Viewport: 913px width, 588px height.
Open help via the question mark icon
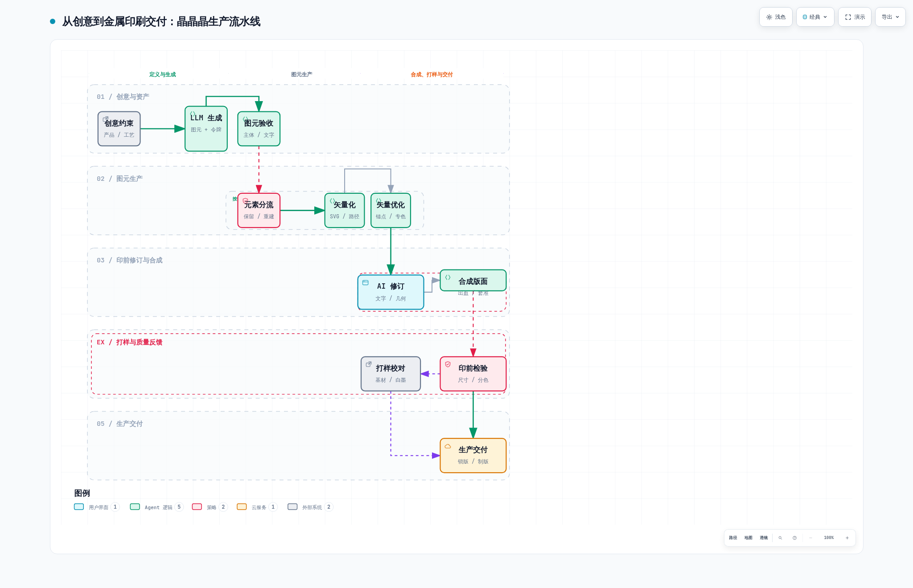[x=794, y=538]
